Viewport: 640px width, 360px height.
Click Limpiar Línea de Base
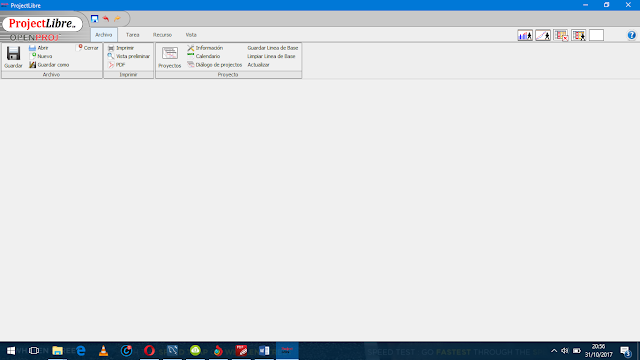[x=271, y=56]
